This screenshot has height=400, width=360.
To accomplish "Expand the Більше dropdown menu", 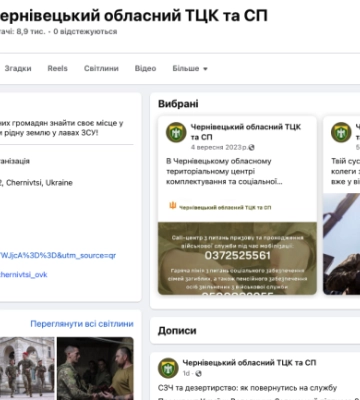I will [x=190, y=68].
